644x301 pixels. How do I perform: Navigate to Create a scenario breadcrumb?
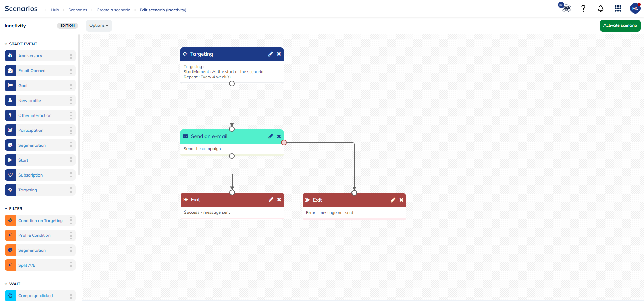(113, 10)
